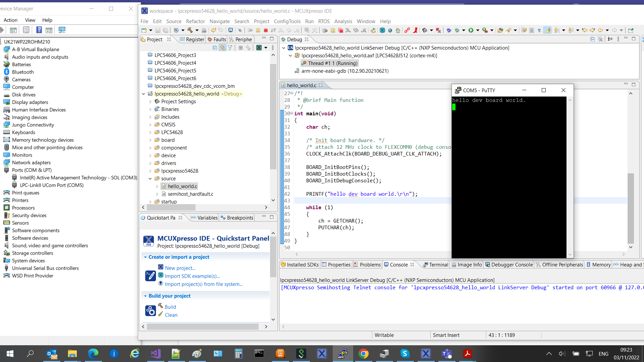Open Chrome from the Windows taskbar
Screen dimensions: 644x362
click(x=364, y=354)
